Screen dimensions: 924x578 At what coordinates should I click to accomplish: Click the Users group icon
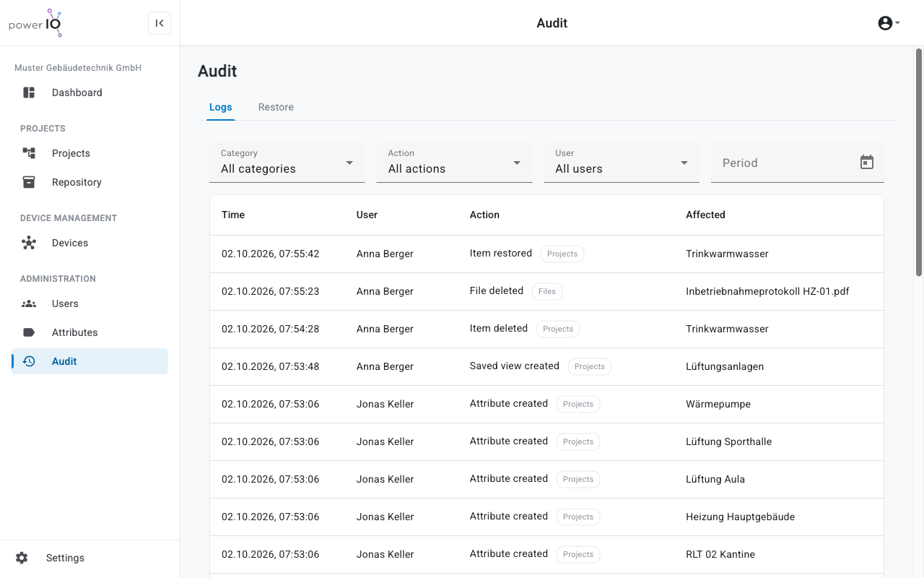coord(29,303)
